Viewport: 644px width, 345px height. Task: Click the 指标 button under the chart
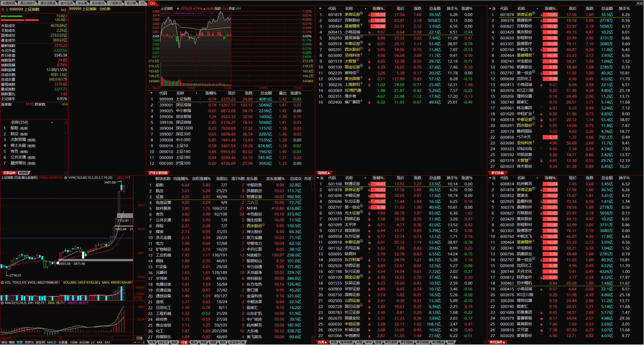pyautogui.click(x=4, y=342)
